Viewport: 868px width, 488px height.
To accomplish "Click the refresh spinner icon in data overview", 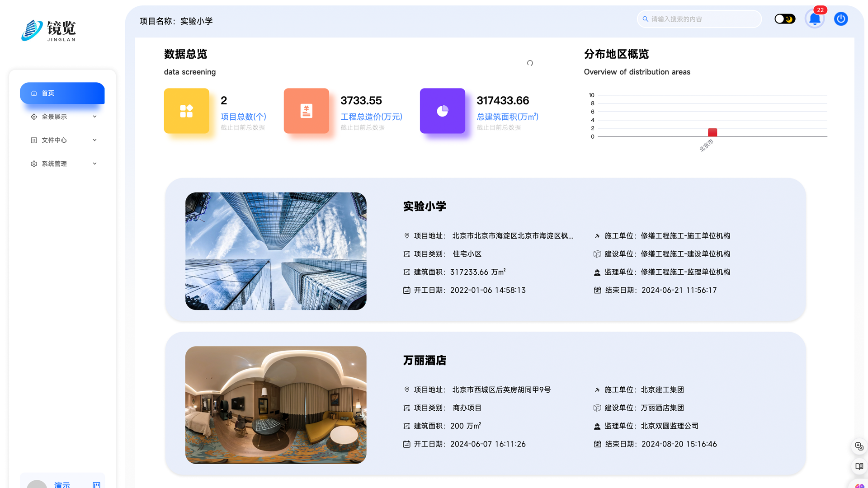I will coord(530,63).
